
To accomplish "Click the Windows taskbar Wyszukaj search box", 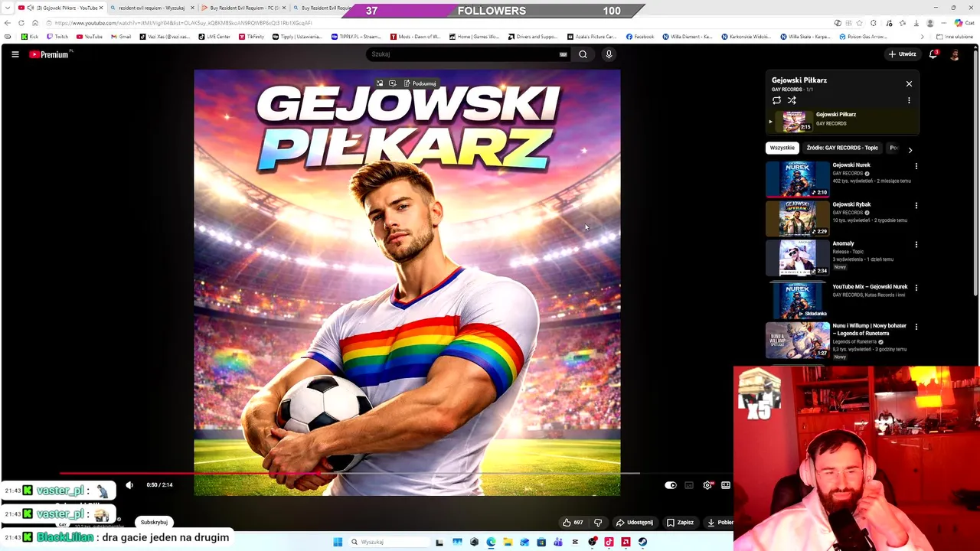I will pyautogui.click(x=389, y=542).
